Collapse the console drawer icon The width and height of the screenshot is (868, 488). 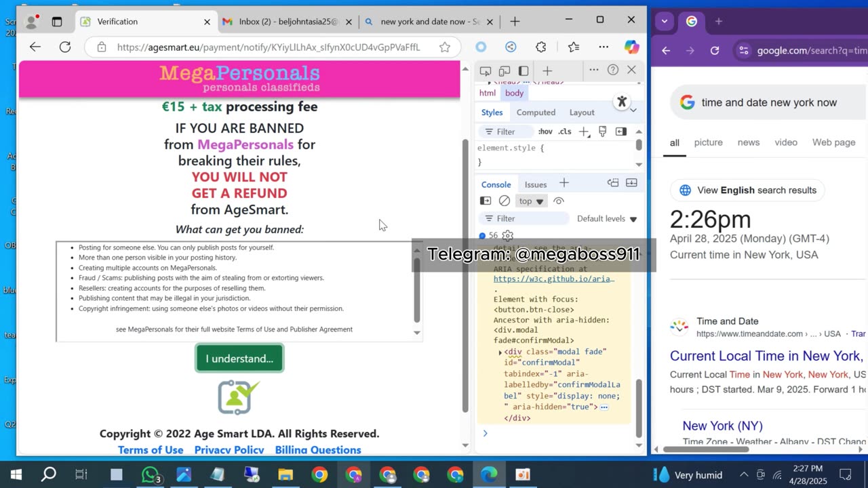pos(631,183)
